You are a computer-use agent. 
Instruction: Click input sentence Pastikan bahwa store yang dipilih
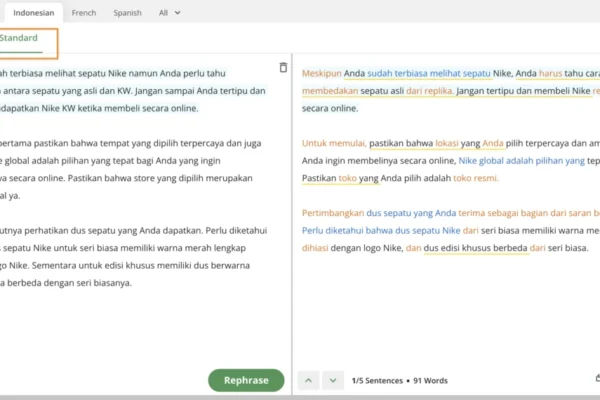(x=160, y=178)
